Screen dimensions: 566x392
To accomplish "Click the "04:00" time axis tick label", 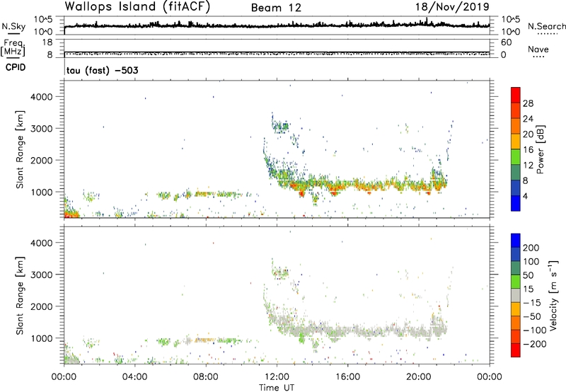I will 135,376.
